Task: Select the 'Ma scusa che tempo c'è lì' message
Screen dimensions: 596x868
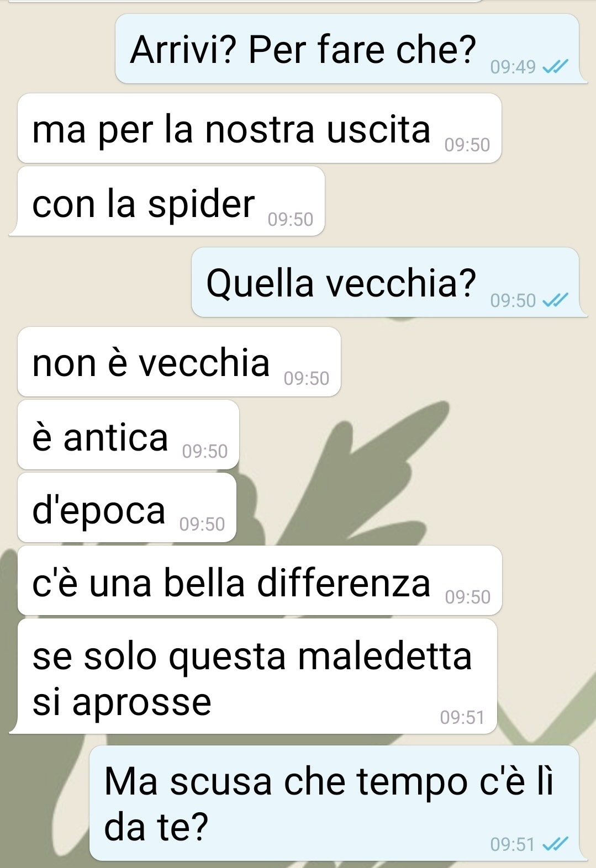Action: pyautogui.click(x=334, y=803)
